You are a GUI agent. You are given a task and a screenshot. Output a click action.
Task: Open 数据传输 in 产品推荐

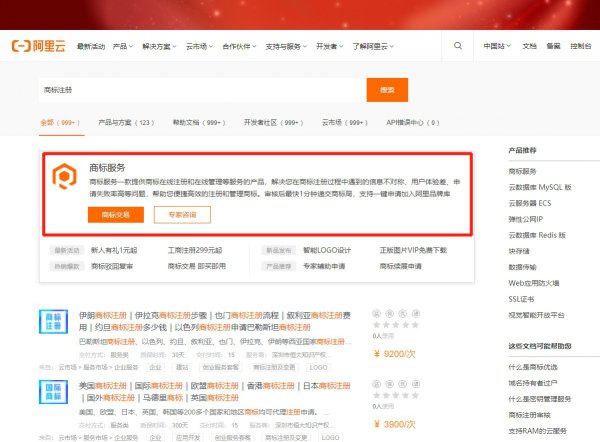(x=522, y=267)
